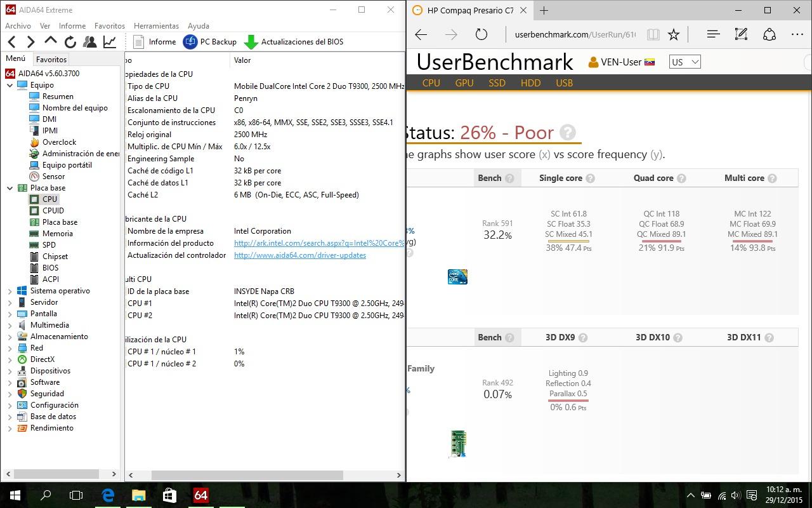Open the HDD nav link on UserBenchmark
Image resolution: width=812 pixels, height=508 pixels.
(530, 83)
